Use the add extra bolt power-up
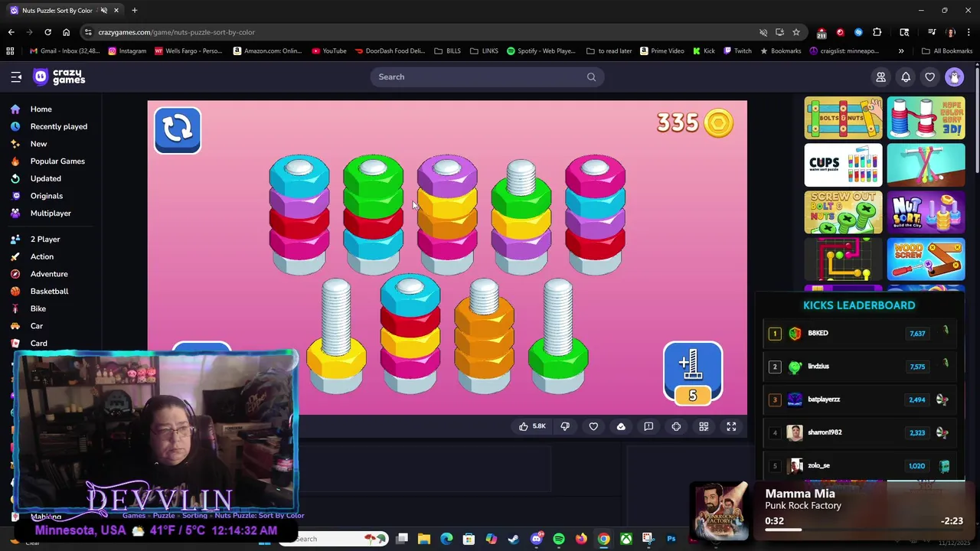 [693, 372]
